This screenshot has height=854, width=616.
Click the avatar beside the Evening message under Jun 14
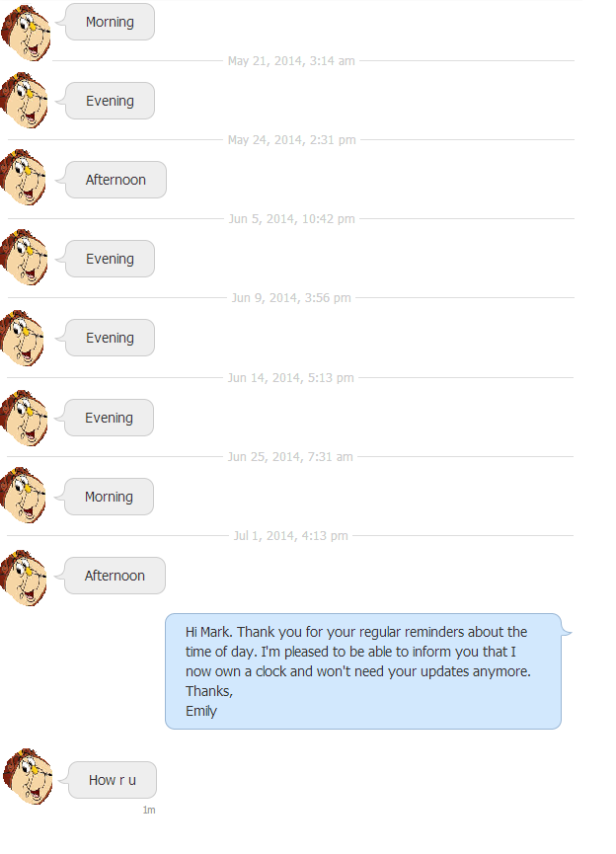[x=25, y=418]
